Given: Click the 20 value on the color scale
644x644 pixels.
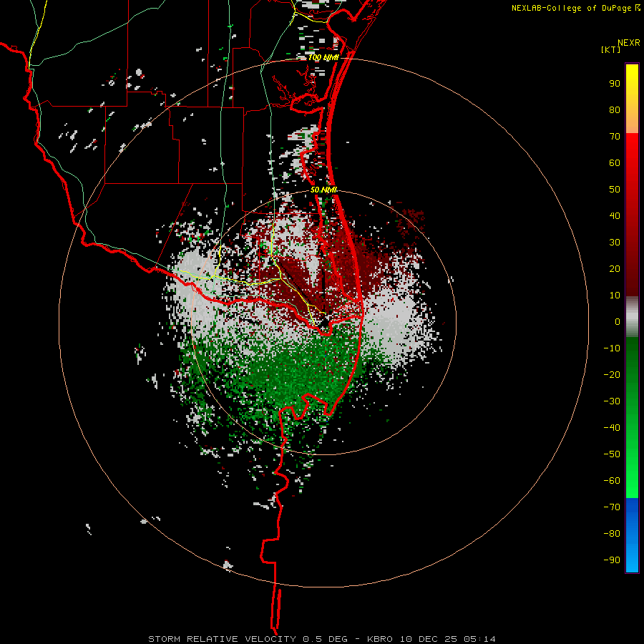Looking at the screenshot, I should click(x=615, y=269).
